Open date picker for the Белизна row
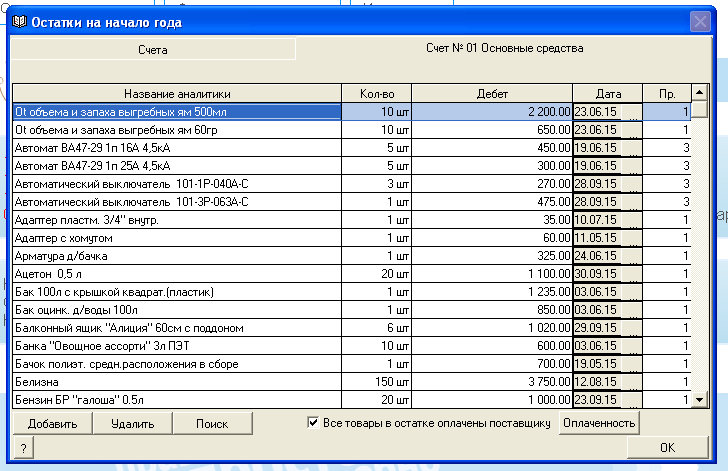This screenshot has height=471, width=728. pyautogui.click(x=630, y=382)
